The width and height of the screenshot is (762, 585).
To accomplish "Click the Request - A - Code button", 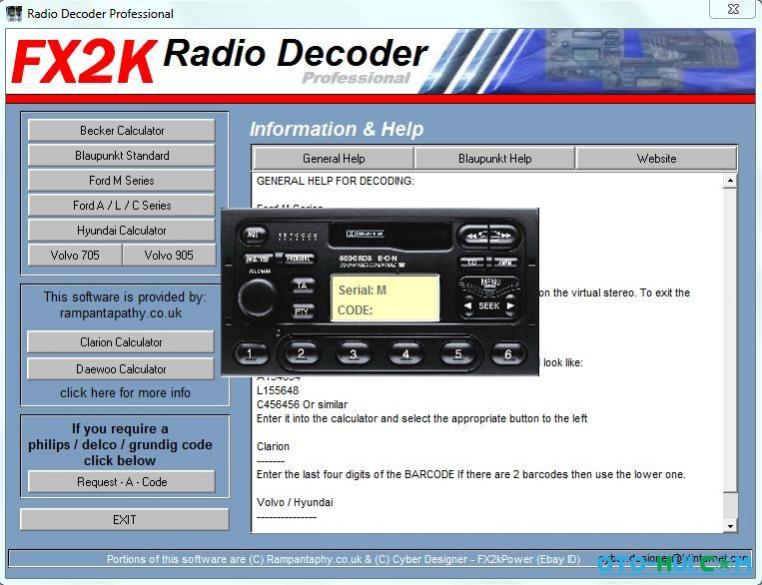I will 121,482.
